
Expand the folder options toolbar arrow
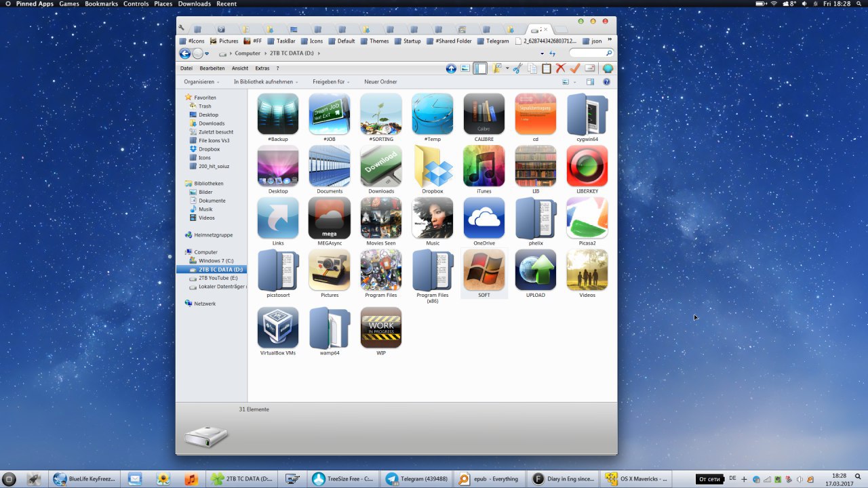point(506,68)
